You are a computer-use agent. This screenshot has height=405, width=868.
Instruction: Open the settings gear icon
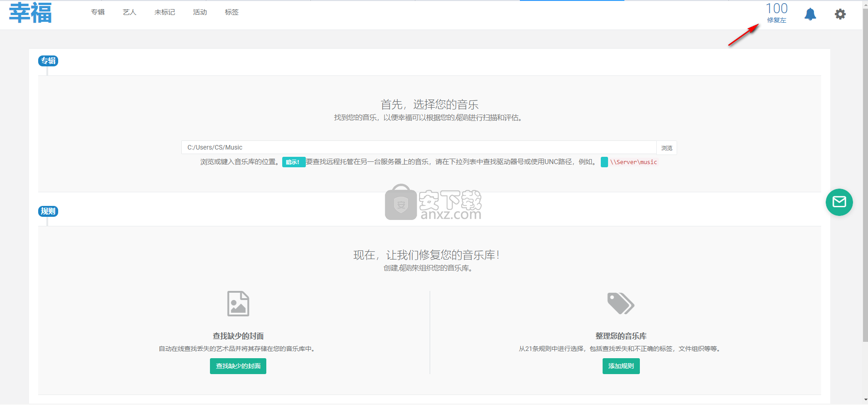coord(840,14)
